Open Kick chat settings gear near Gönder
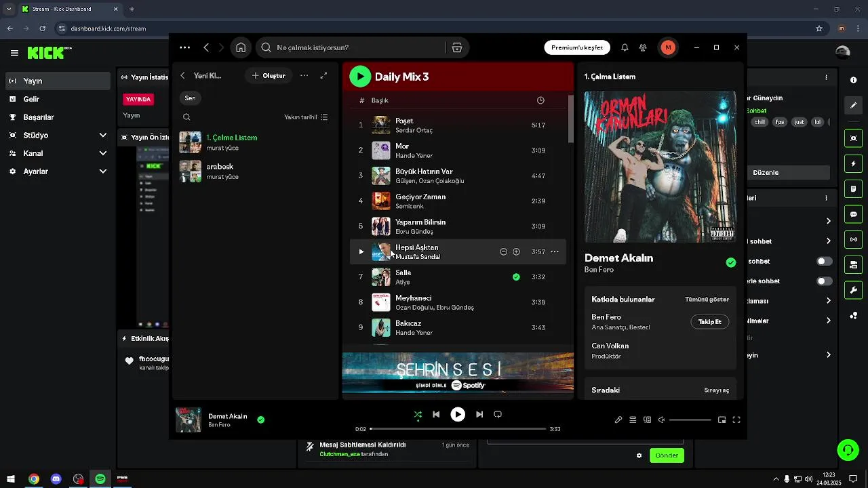868x488 pixels. click(639, 455)
